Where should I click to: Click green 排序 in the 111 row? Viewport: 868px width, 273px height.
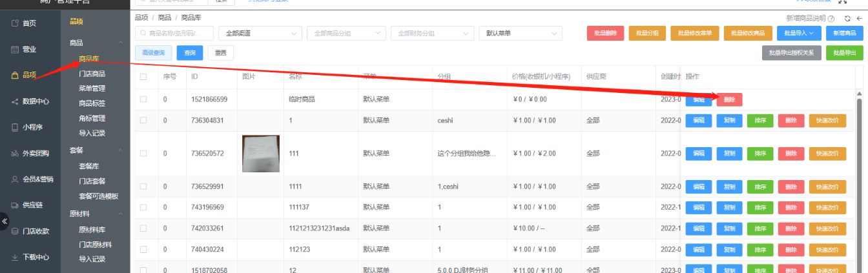(x=760, y=154)
